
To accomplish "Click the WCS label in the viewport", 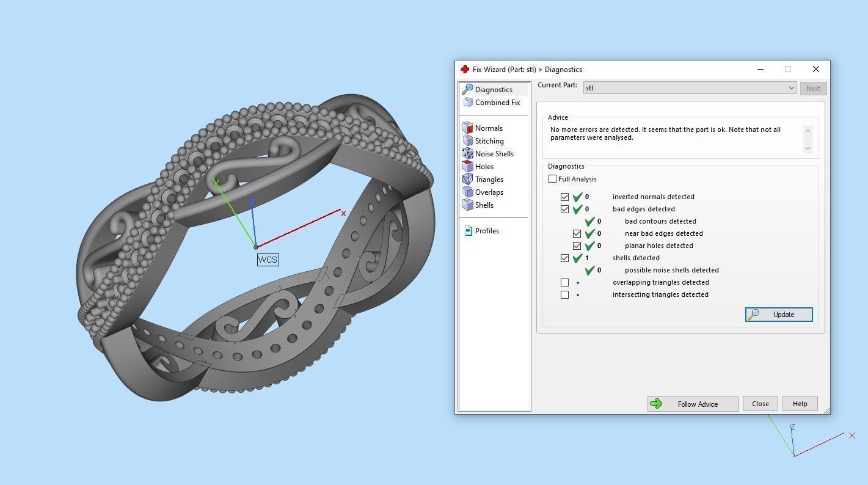I will [268, 260].
